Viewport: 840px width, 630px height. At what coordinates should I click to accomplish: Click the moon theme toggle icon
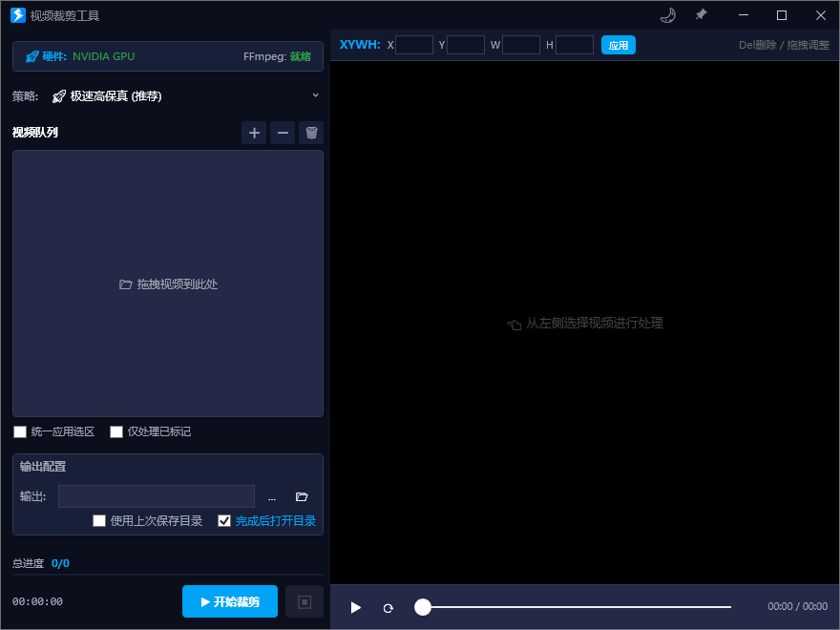pos(668,15)
